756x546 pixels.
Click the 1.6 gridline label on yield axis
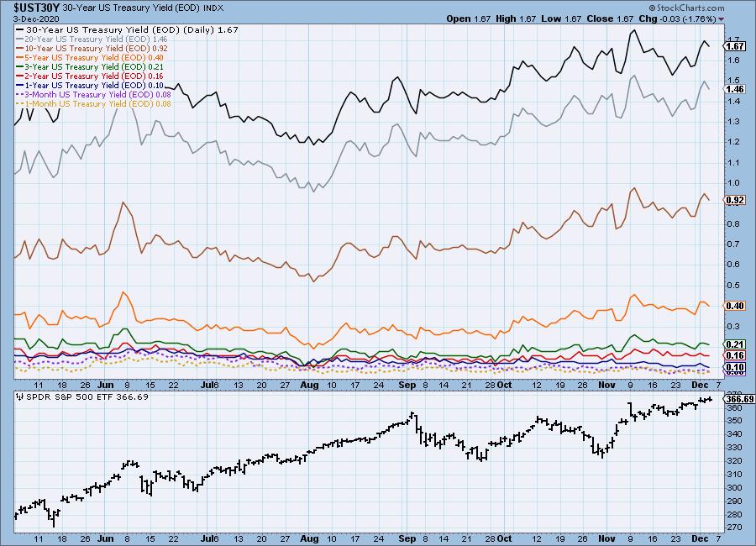pos(734,60)
